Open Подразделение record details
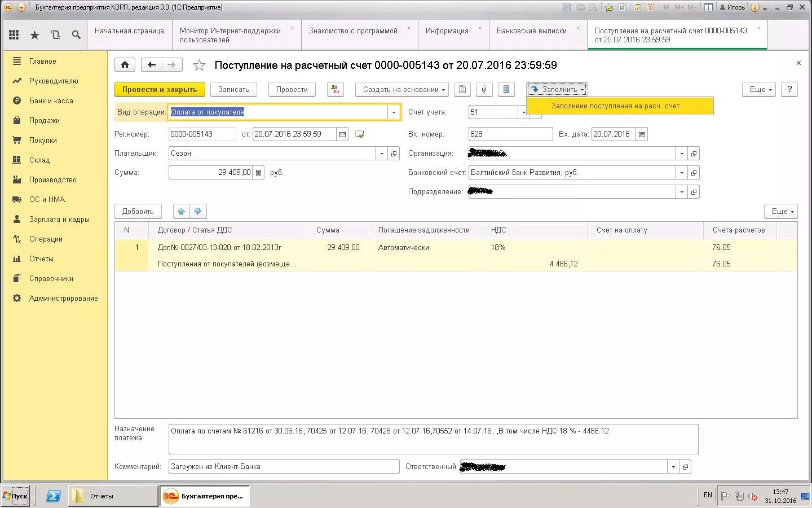Image resolution: width=812 pixels, height=508 pixels. tap(694, 192)
